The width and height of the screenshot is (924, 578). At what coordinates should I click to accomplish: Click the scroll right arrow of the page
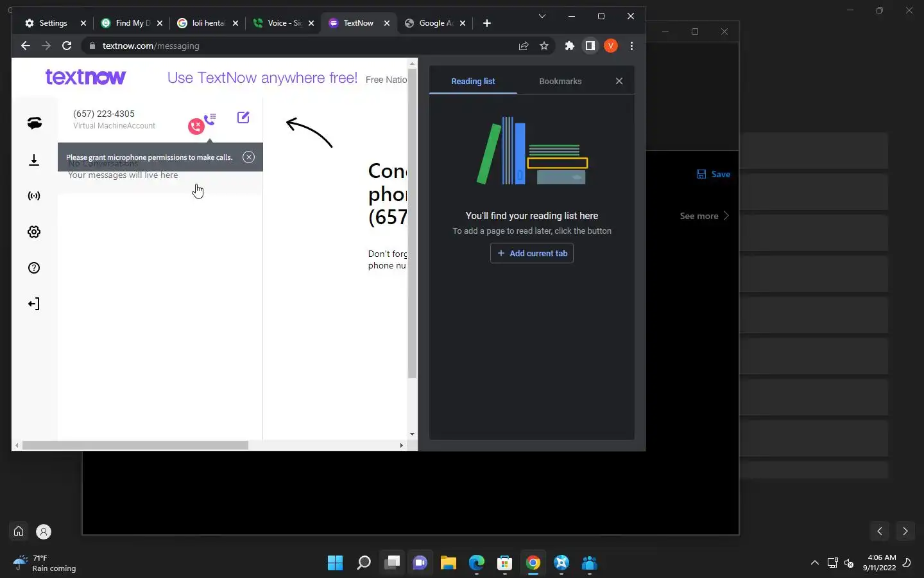point(402,445)
